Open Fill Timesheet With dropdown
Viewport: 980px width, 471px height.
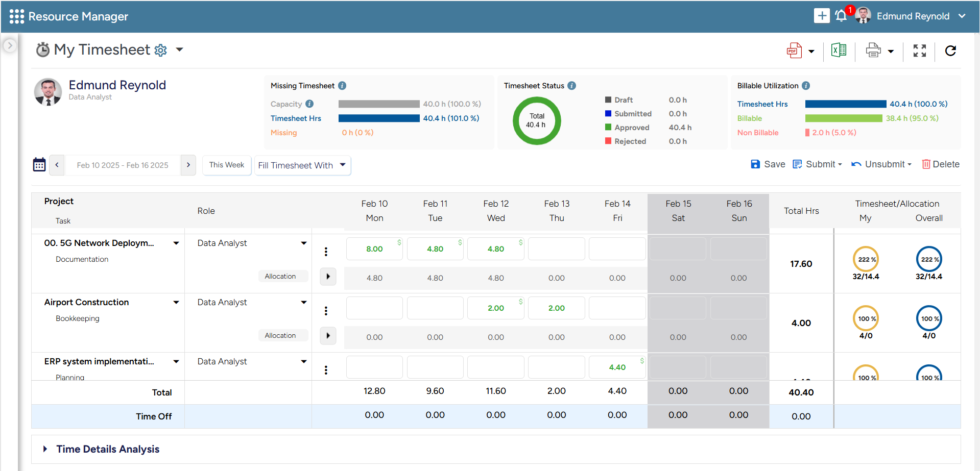click(303, 165)
